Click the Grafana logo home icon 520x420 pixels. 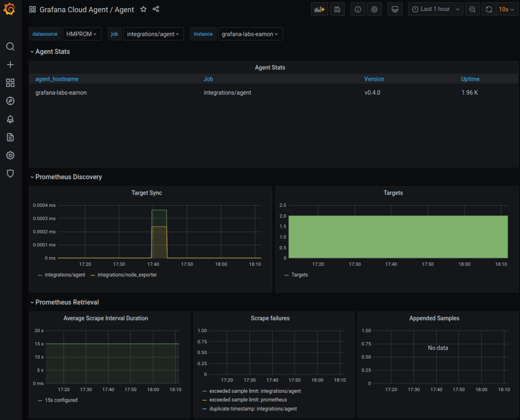(10, 10)
